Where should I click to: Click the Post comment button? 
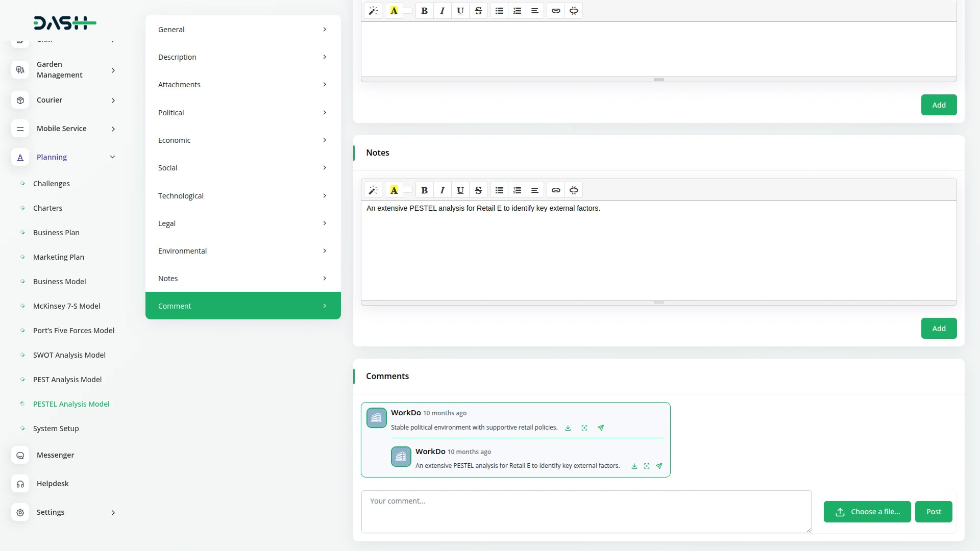click(934, 512)
